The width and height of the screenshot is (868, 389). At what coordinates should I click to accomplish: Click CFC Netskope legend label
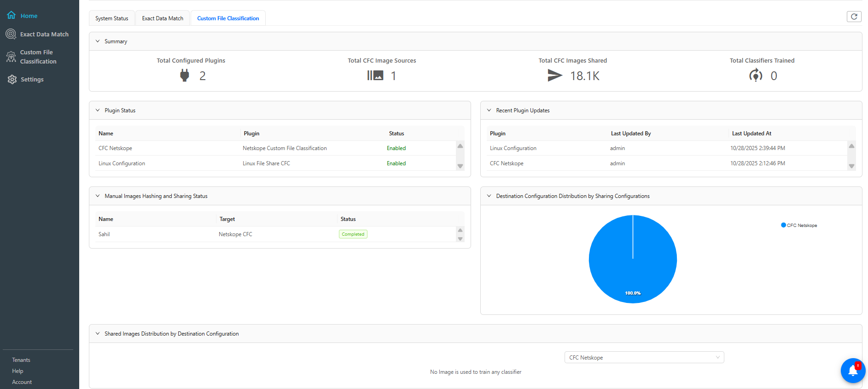point(802,226)
